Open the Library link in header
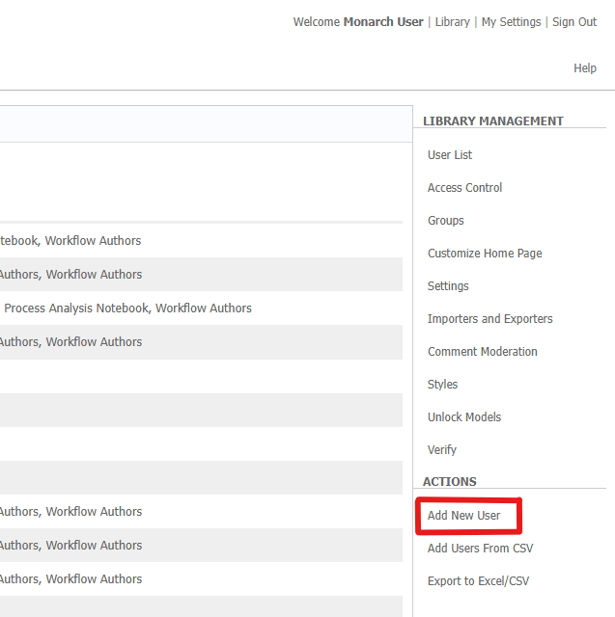The image size is (615, 617). 452,22
